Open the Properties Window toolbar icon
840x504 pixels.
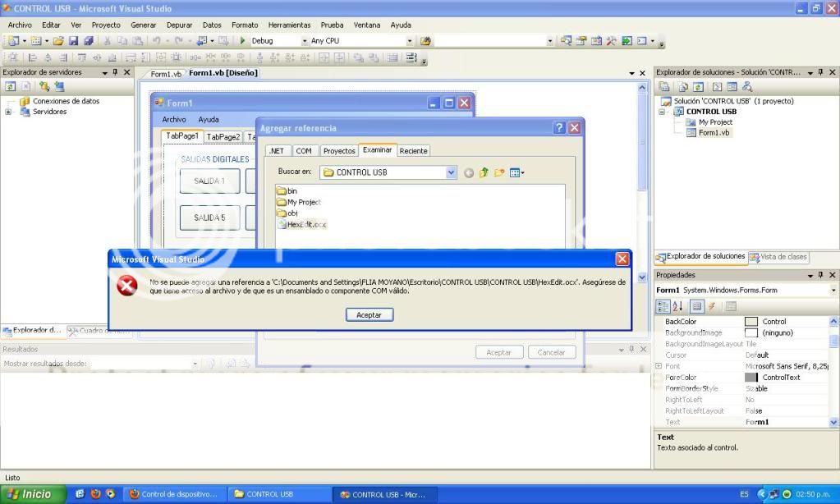pos(581,41)
